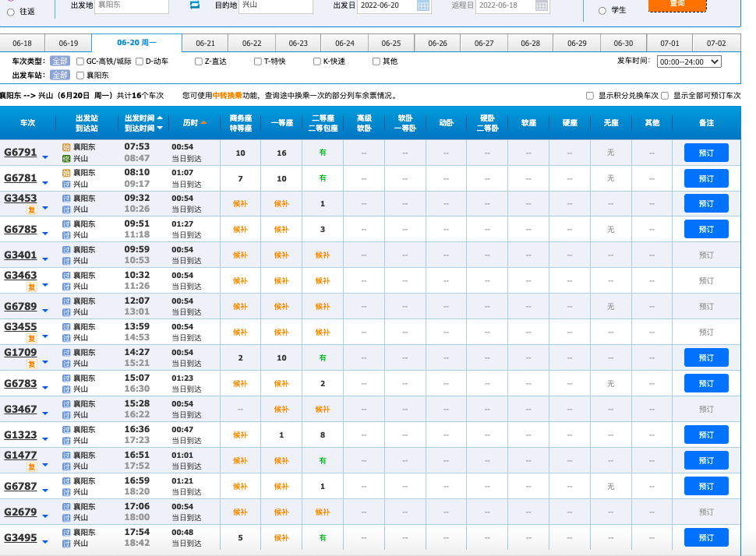Book train G1323 with 预订 button
Viewport: 756px width, 556px height.
pyautogui.click(x=706, y=435)
